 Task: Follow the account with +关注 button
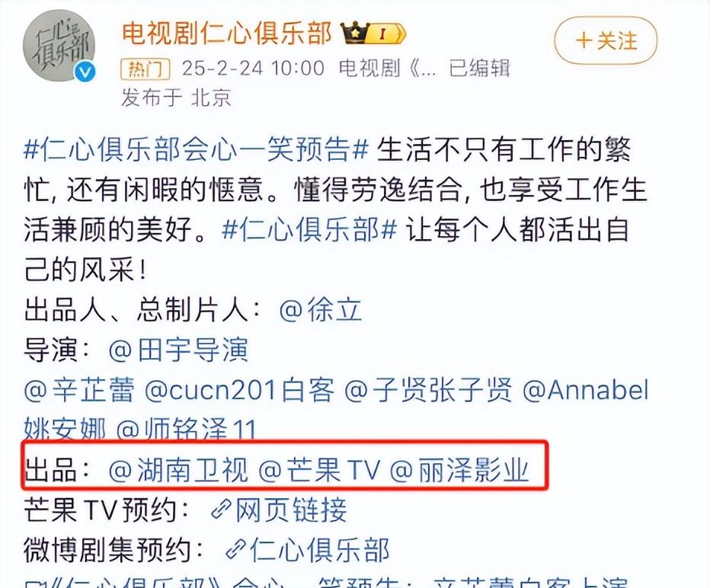pyautogui.click(x=606, y=40)
